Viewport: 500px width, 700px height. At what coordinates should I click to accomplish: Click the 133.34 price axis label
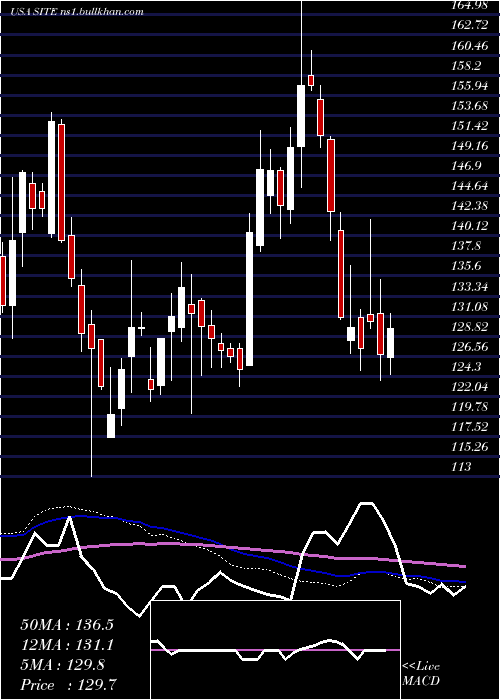coord(470,287)
